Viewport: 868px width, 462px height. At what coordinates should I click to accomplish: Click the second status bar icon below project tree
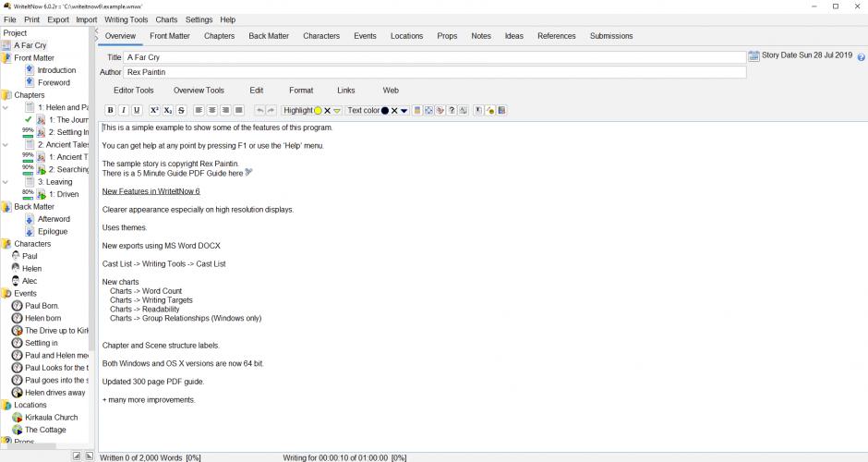pyautogui.click(x=89, y=456)
